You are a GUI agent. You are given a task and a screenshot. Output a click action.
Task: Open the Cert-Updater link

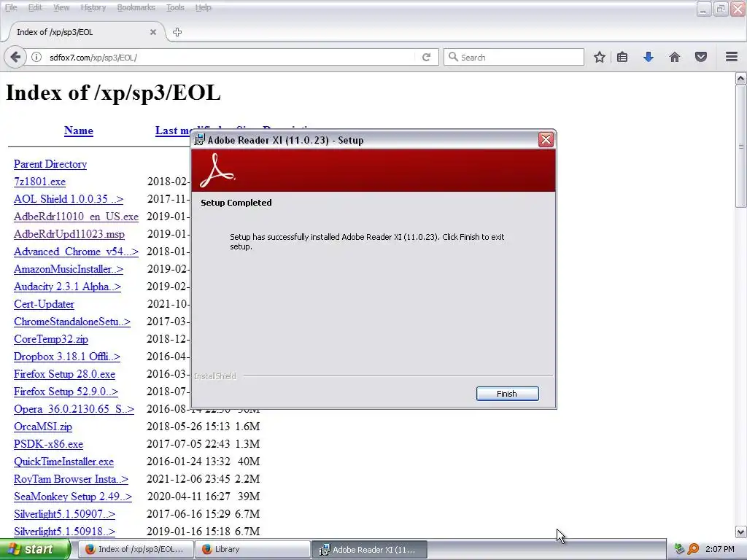click(44, 304)
